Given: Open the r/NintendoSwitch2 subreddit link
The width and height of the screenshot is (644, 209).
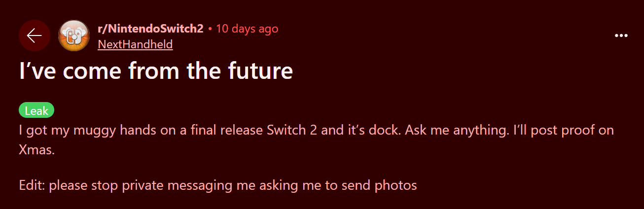Looking at the screenshot, I should pyautogui.click(x=150, y=29).
